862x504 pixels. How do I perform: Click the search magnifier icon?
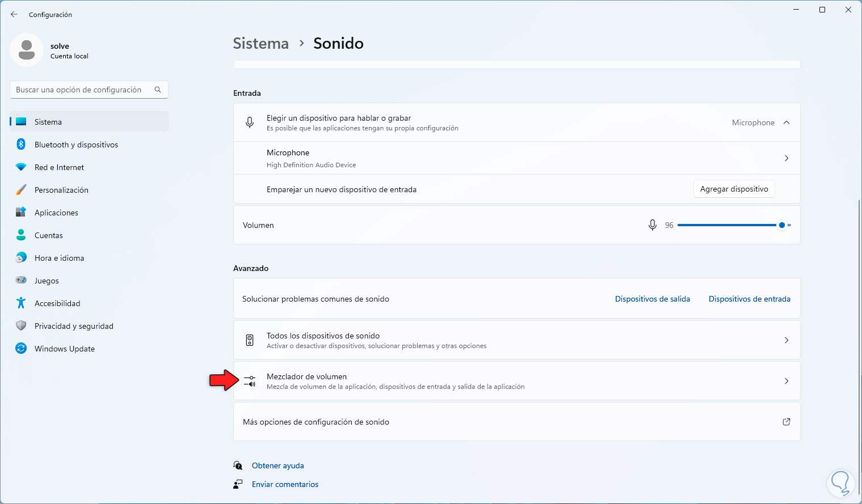pyautogui.click(x=158, y=90)
